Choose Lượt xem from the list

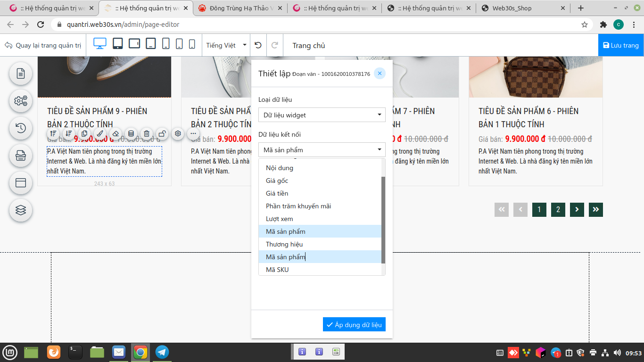pos(320,219)
